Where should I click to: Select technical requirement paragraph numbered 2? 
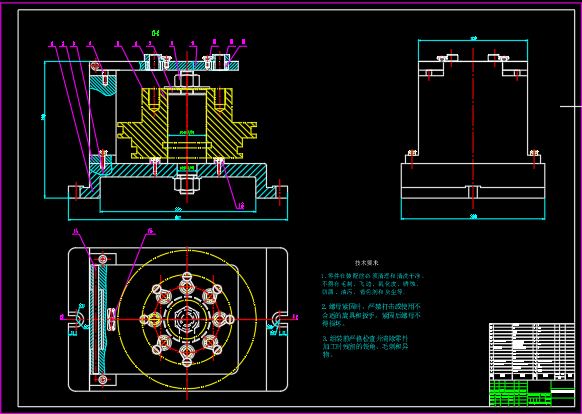pos(371,315)
